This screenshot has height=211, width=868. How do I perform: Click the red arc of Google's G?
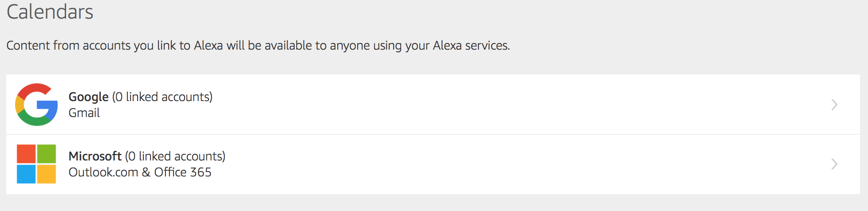pyautogui.click(x=34, y=89)
